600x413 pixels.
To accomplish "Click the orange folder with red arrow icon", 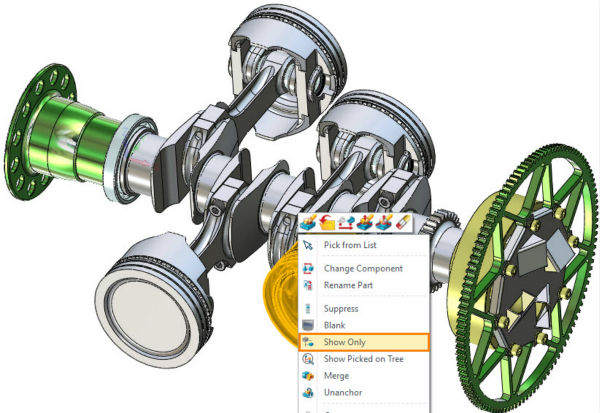I will [328, 223].
